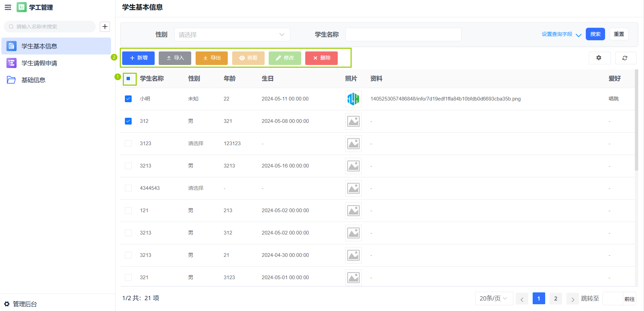
Task: Uncheck the checkbox for 小明
Action: coord(128,99)
